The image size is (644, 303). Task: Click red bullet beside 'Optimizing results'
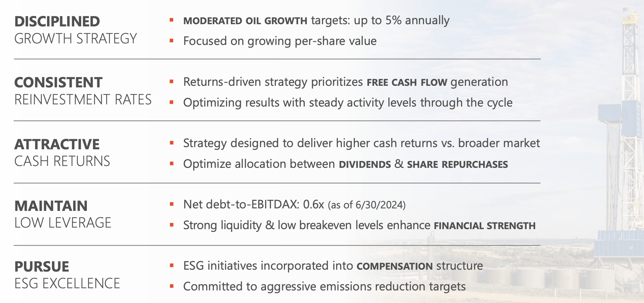coord(172,102)
